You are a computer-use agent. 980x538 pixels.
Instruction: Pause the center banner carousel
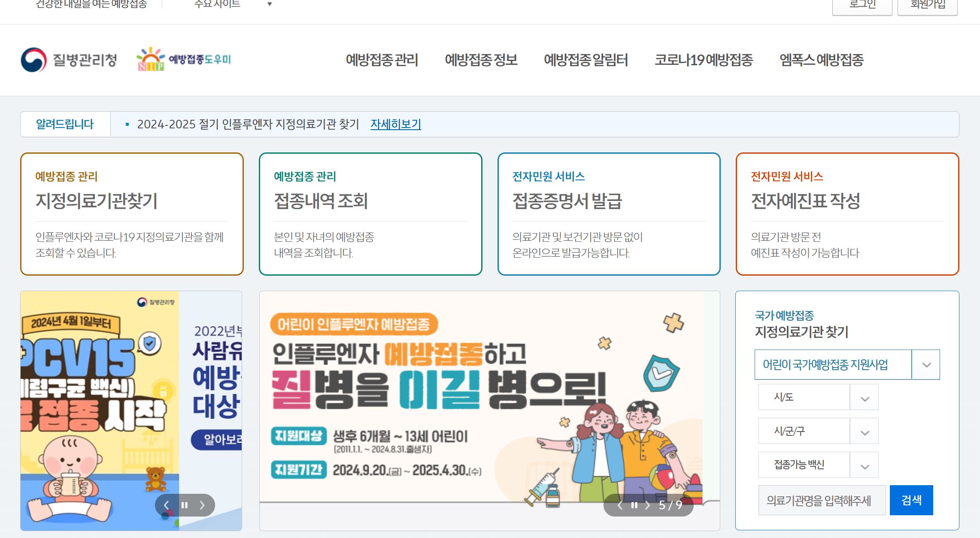pos(634,506)
